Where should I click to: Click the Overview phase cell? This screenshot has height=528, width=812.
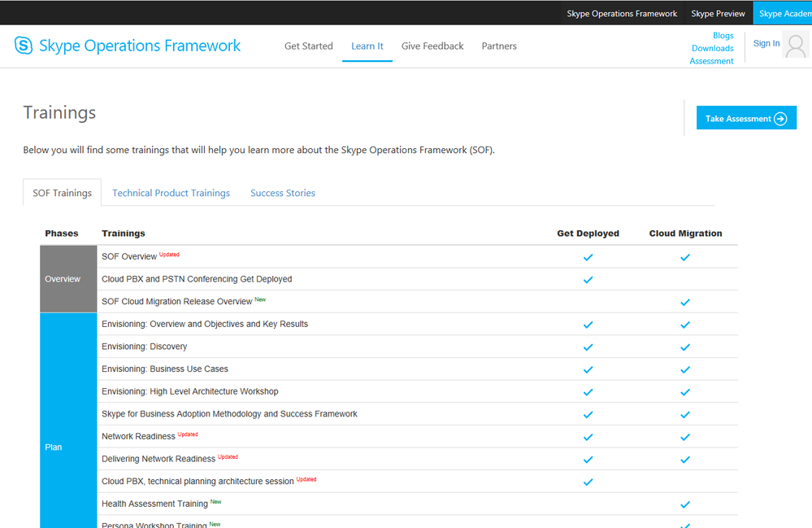click(x=68, y=279)
